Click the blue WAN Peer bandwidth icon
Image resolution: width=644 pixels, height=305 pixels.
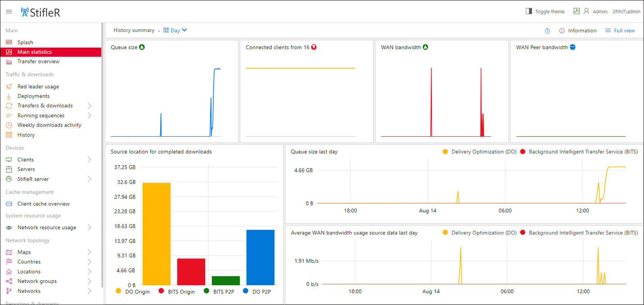[572, 47]
